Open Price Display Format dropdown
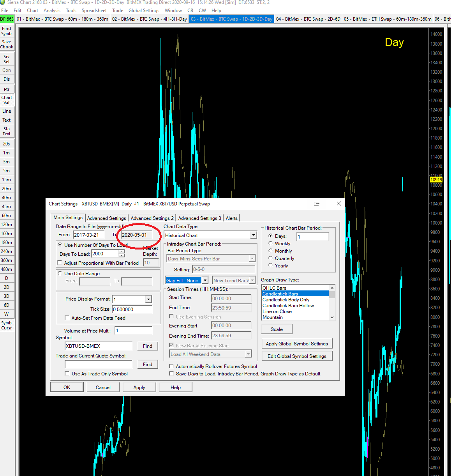Image resolution: width=460 pixels, height=476 pixels. click(148, 299)
